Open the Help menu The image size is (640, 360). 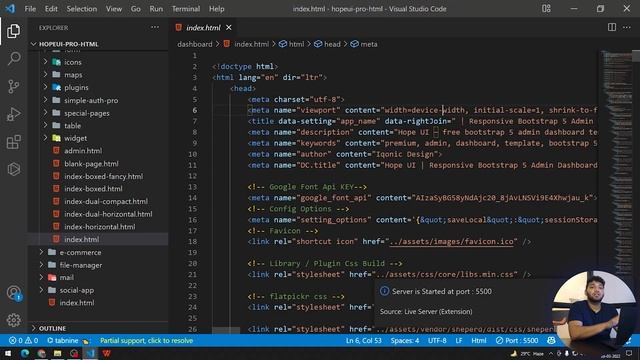coord(217,9)
